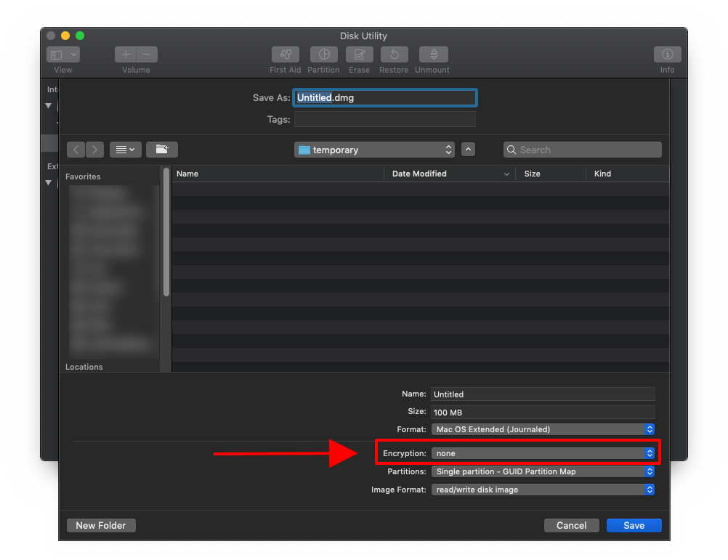
Task: Click the Tags input field
Action: (x=385, y=119)
